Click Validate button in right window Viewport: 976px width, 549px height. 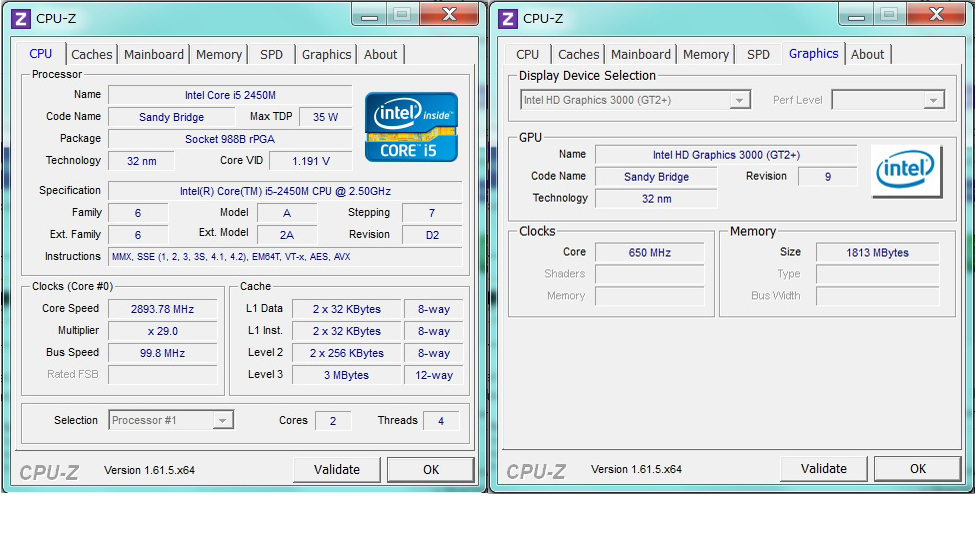coord(824,469)
